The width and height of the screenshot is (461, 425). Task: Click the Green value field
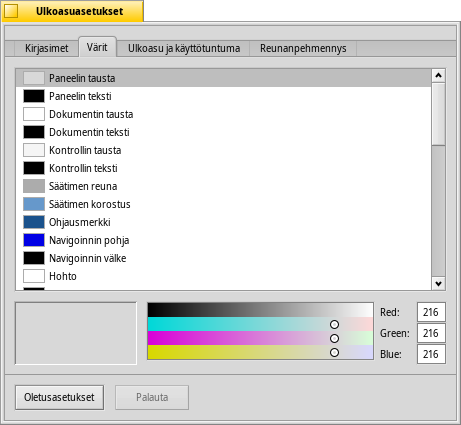431,333
